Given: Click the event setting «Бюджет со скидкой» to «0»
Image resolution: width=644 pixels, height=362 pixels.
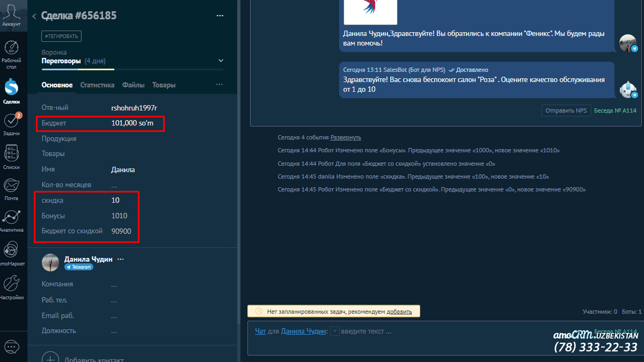Looking at the screenshot, I should [386, 163].
